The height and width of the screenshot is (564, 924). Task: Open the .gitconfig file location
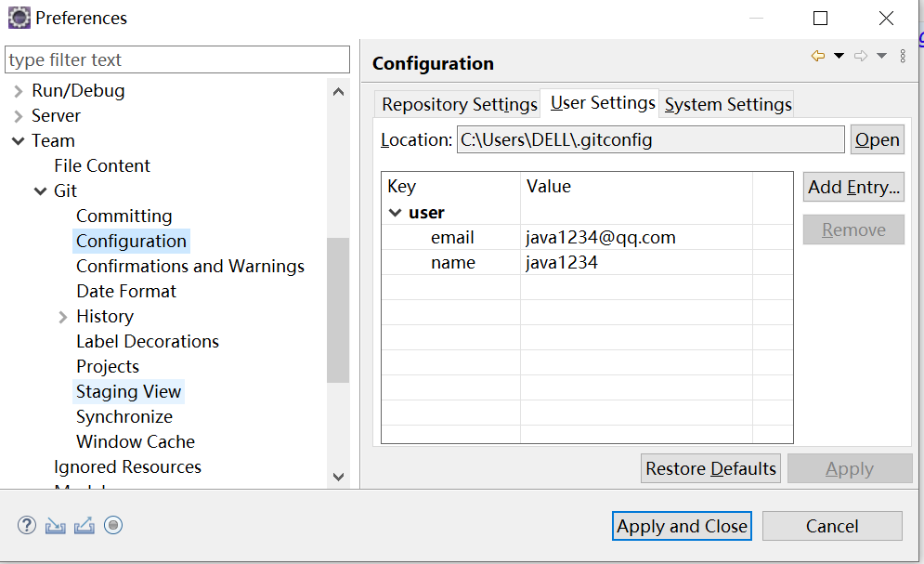(x=877, y=139)
